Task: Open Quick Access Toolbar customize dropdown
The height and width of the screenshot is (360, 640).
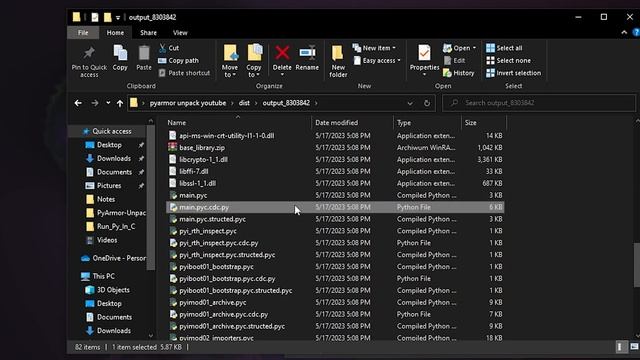Action: (x=118, y=18)
